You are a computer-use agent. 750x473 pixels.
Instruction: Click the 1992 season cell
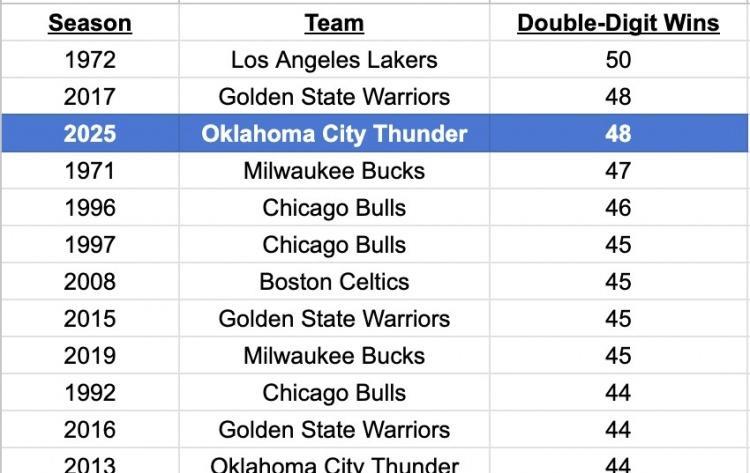tap(90, 393)
